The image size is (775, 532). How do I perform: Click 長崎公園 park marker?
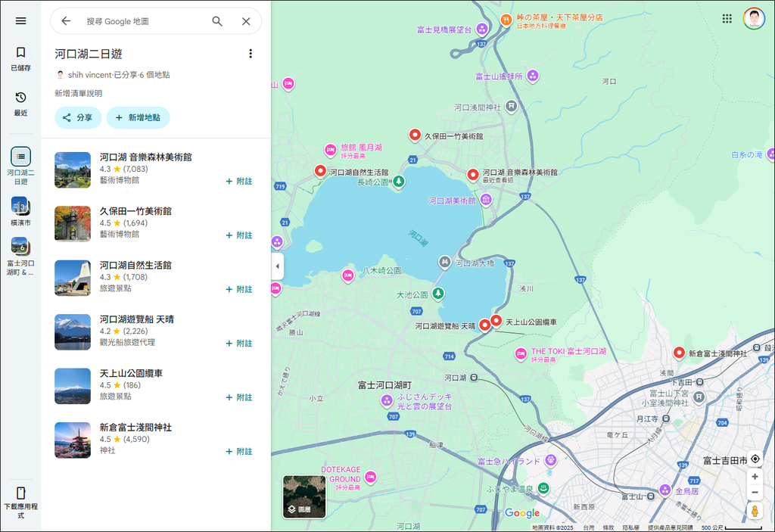(x=399, y=182)
